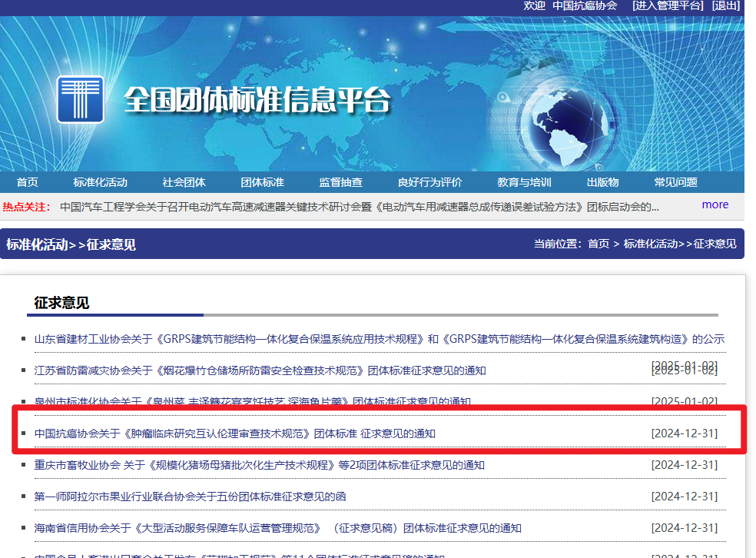
Task: Log out via the 退出 link
Action: [x=725, y=6]
